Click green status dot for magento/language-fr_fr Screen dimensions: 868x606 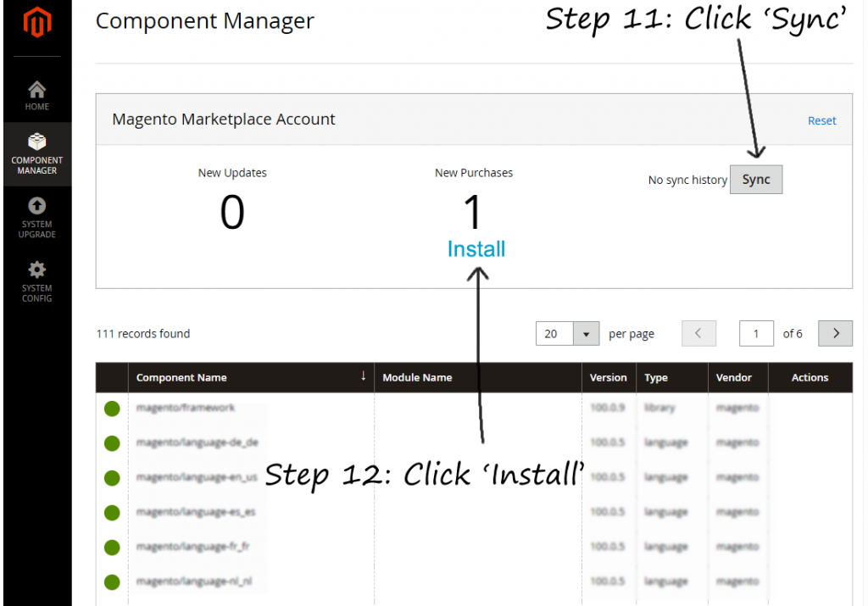[112, 548]
